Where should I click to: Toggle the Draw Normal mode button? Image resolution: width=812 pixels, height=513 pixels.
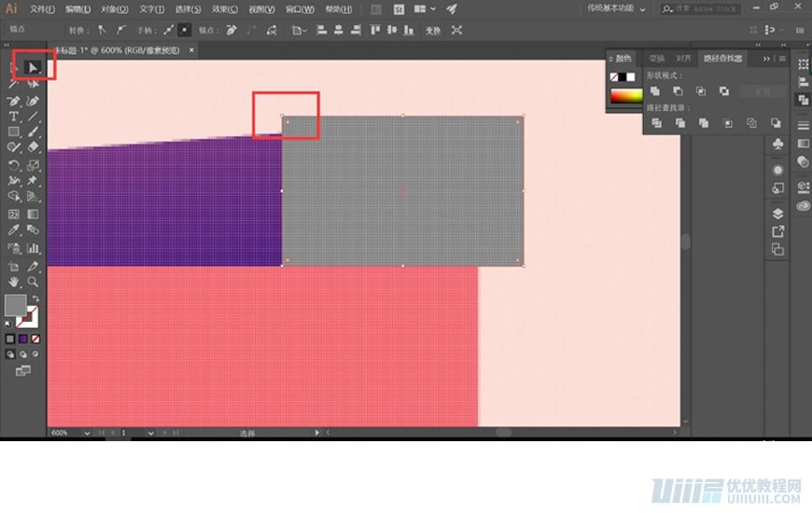pyautogui.click(x=10, y=354)
